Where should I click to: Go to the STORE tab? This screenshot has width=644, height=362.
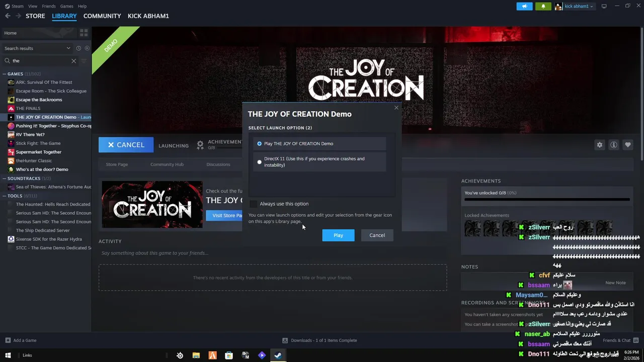pos(35,16)
